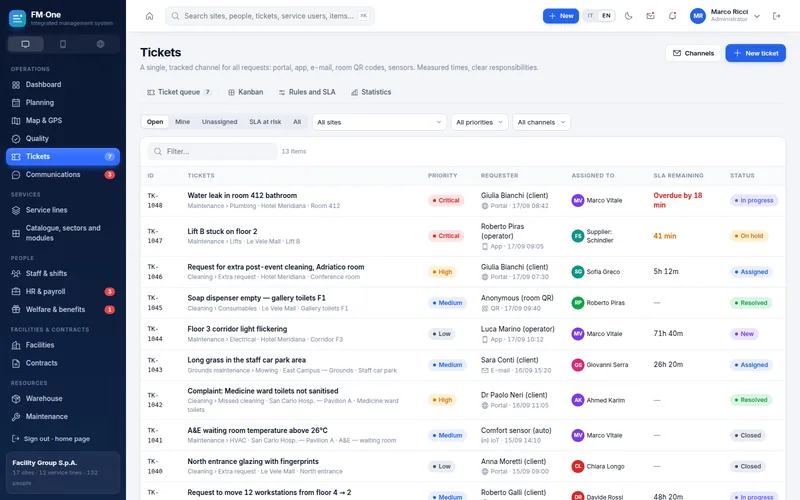This screenshot has height=500, width=800.
Task: Click the FM-One logo icon
Action: tap(17, 18)
